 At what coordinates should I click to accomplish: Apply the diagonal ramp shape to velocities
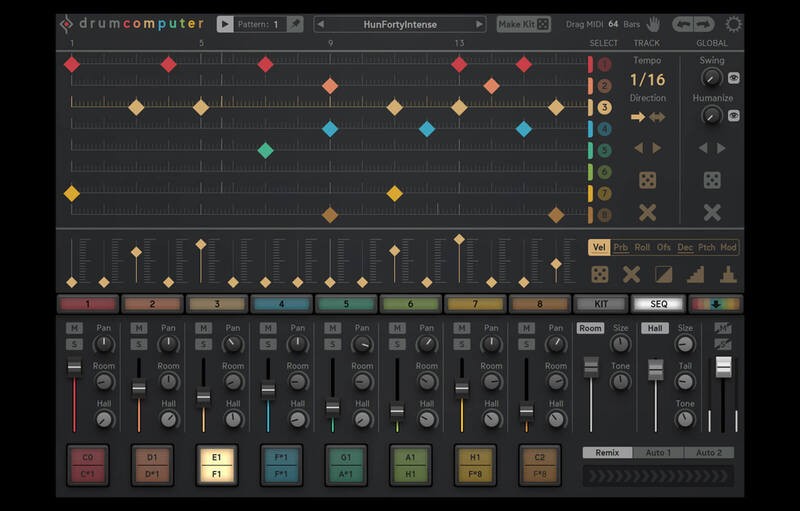click(x=663, y=274)
